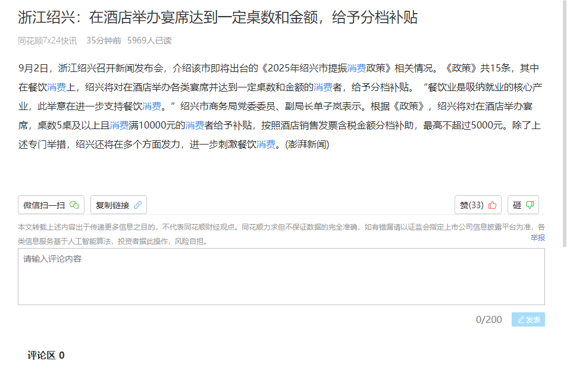Click the 砸 label
The image size is (570, 392).
coord(517,205)
